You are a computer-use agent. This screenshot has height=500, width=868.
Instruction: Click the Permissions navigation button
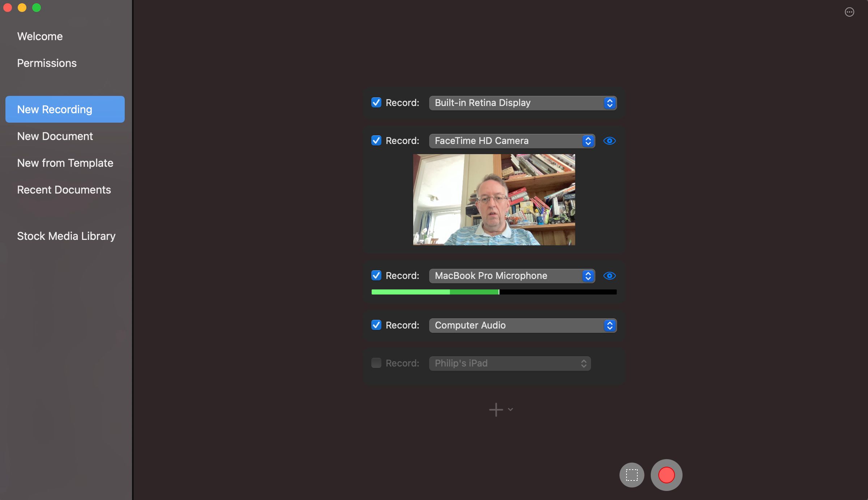coord(47,63)
